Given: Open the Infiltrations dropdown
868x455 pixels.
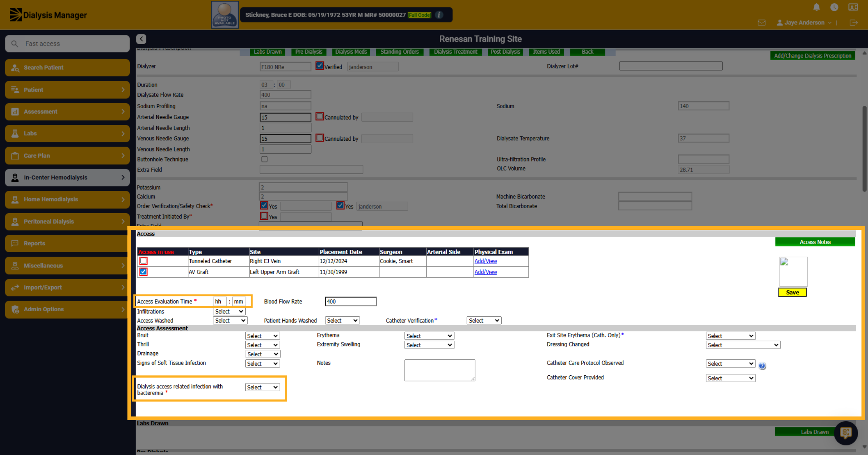Looking at the screenshot, I should [x=229, y=311].
